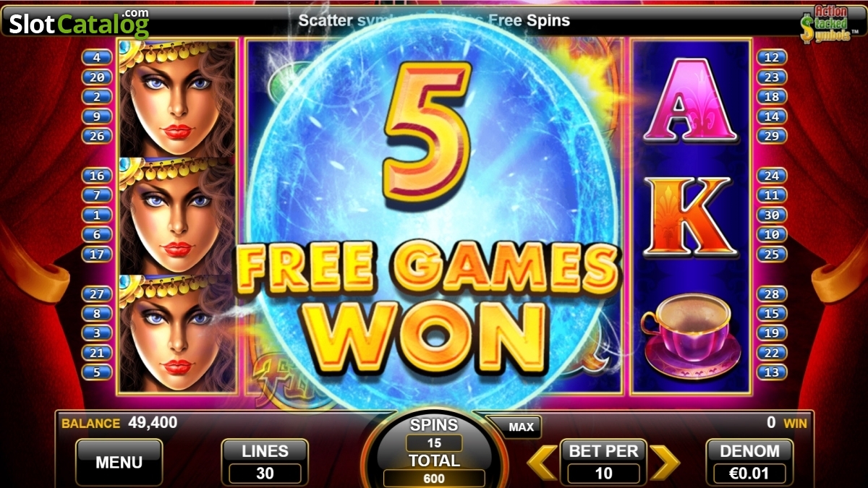868x488 pixels.
Task: Open the LINES selector showing 30
Action: click(x=265, y=462)
